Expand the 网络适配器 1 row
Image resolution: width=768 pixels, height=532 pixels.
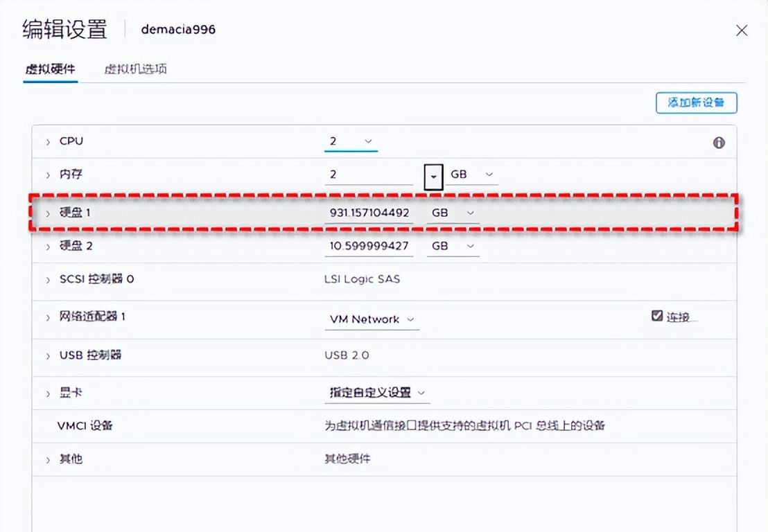pyautogui.click(x=47, y=317)
